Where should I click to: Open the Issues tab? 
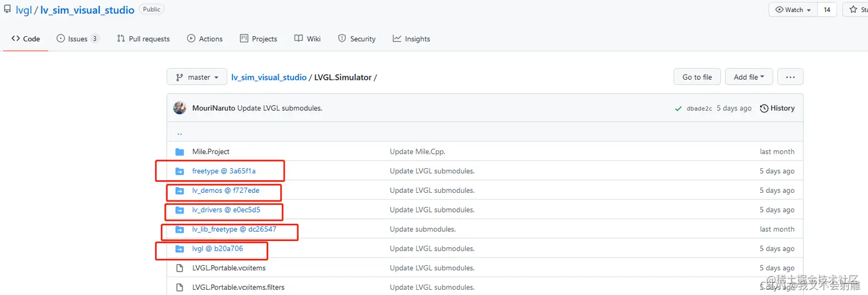(x=77, y=39)
